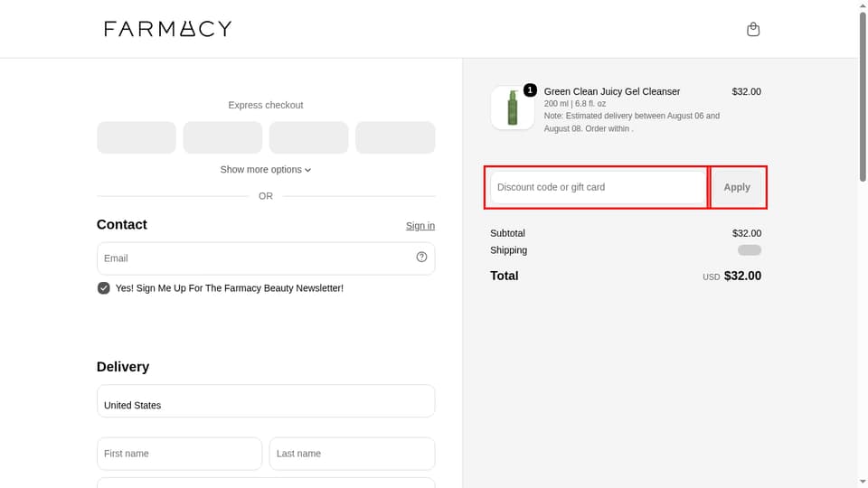Click the Sign in link

420,226
